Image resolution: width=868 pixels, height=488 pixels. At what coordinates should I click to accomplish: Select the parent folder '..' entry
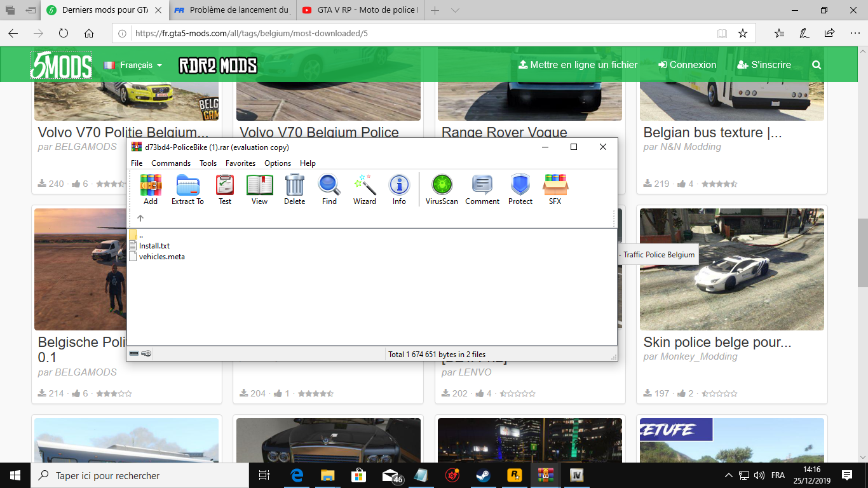137,235
